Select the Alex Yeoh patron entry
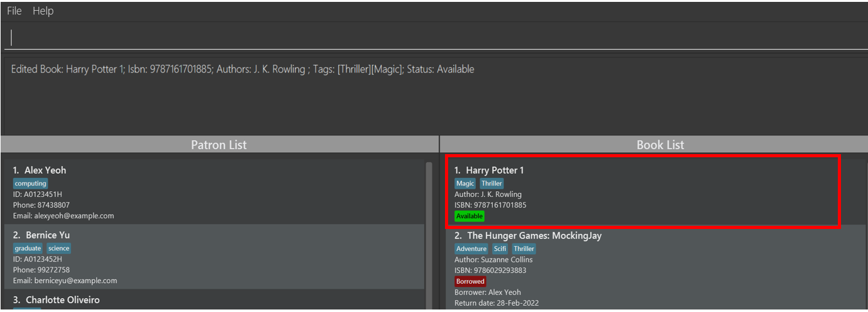This screenshot has height=312, width=868. pyautogui.click(x=214, y=192)
